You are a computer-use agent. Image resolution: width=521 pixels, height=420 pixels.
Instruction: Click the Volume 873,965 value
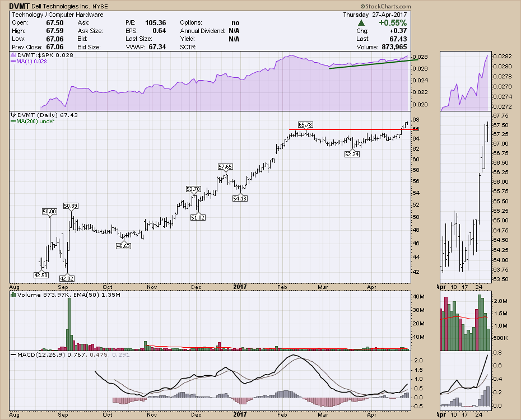(x=394, y=47)
